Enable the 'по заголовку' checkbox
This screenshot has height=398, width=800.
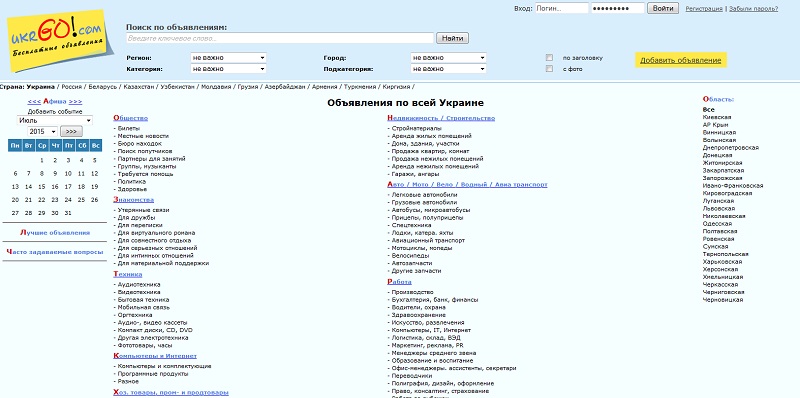549,58
